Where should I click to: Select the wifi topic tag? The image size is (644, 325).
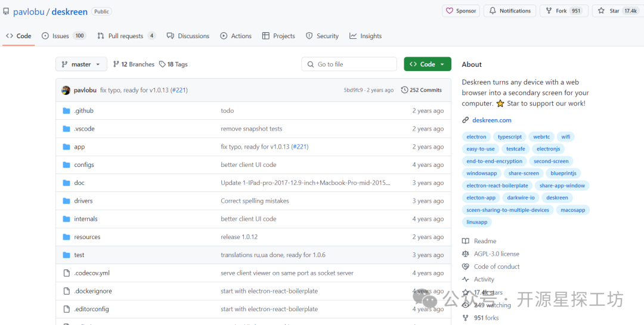coord(565,137)
